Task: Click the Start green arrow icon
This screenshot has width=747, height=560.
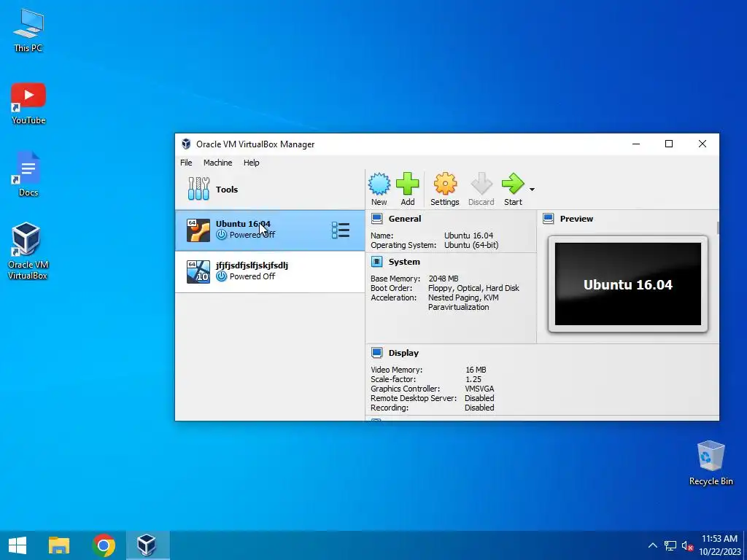Action: tap(513, 184)
